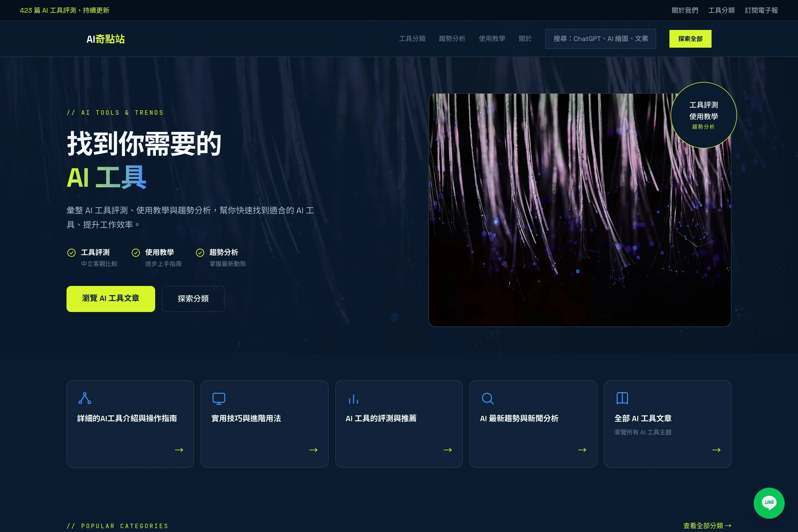Open 工具分類 in top bar
The image size is (798, 532).
(721, 10)
